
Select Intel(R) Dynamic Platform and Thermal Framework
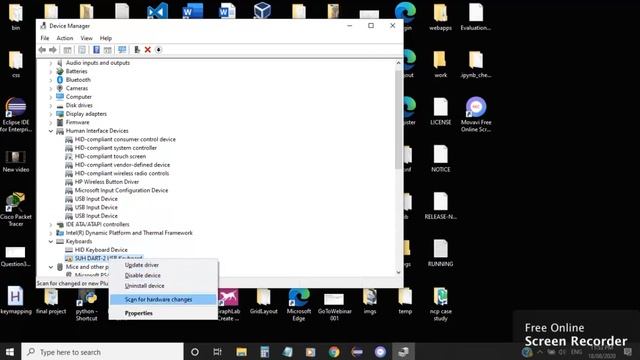coord(129,233)
